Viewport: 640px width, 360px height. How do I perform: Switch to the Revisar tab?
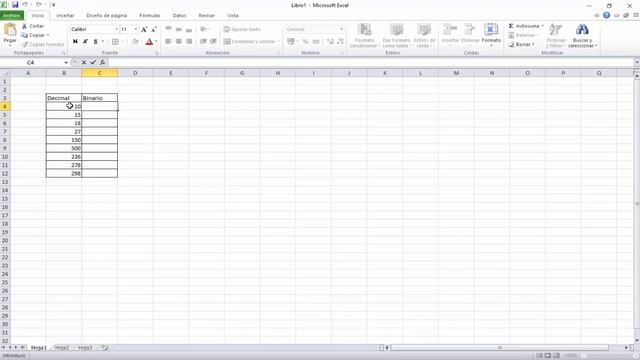click(207, 16)
